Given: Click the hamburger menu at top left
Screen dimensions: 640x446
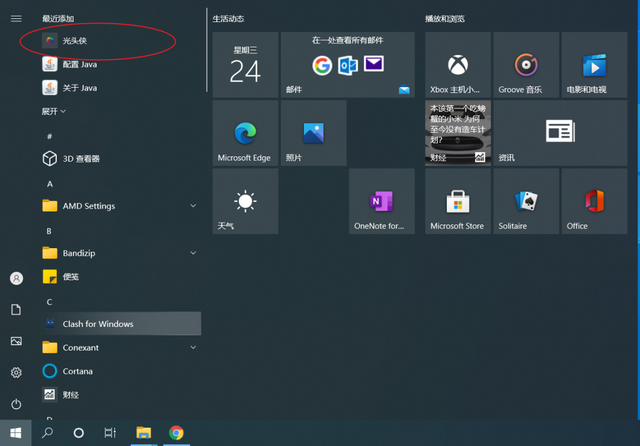Looking at the screenshot, I should tap(16, 19).
